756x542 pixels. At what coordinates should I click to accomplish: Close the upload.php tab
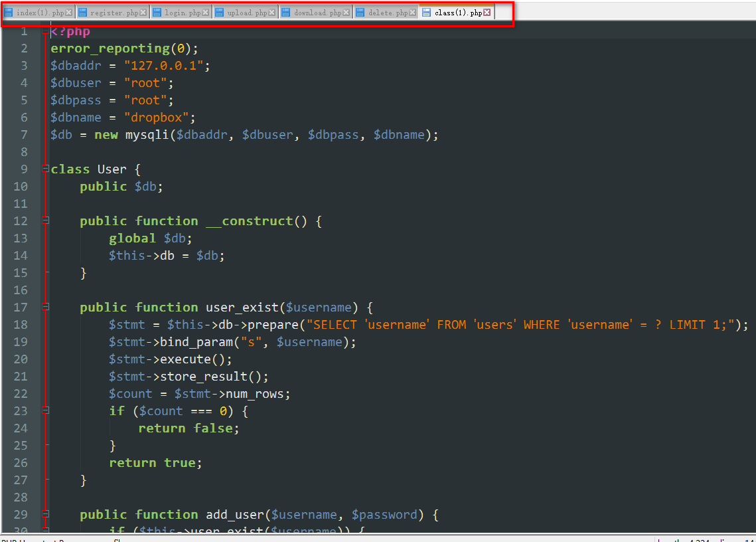[272, 13]
